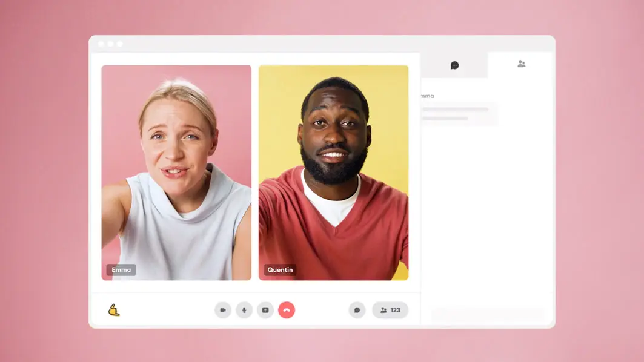Image resolution: width=644 pixels, height=362 pixels.
Task: Switch to the chat tab in sidebar
Action: click(x=454, y=65)
